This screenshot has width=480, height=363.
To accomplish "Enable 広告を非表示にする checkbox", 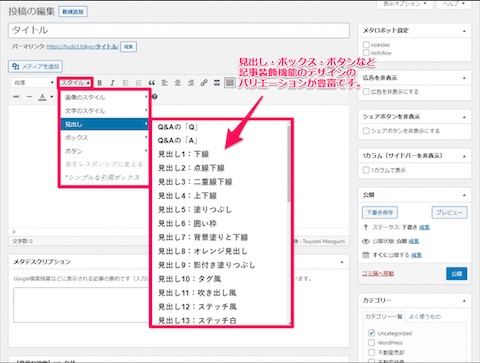I will (366, 92).
